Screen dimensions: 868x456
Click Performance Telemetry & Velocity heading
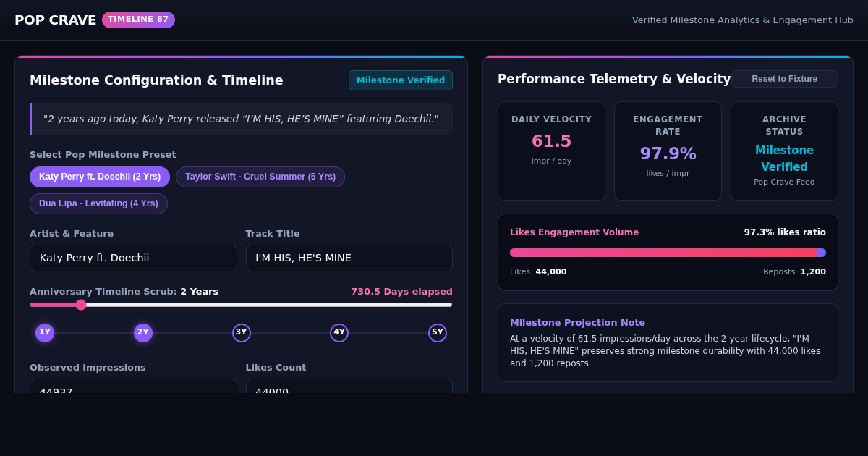614,79
